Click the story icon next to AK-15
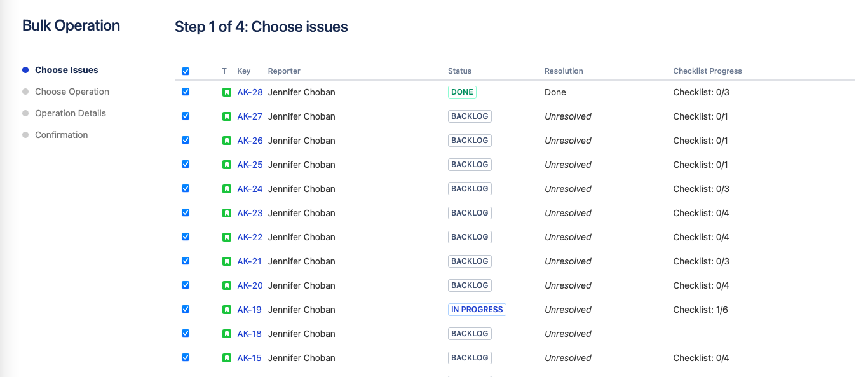Image resolution: width=868 pixels, height=377 pixels. 227,358
